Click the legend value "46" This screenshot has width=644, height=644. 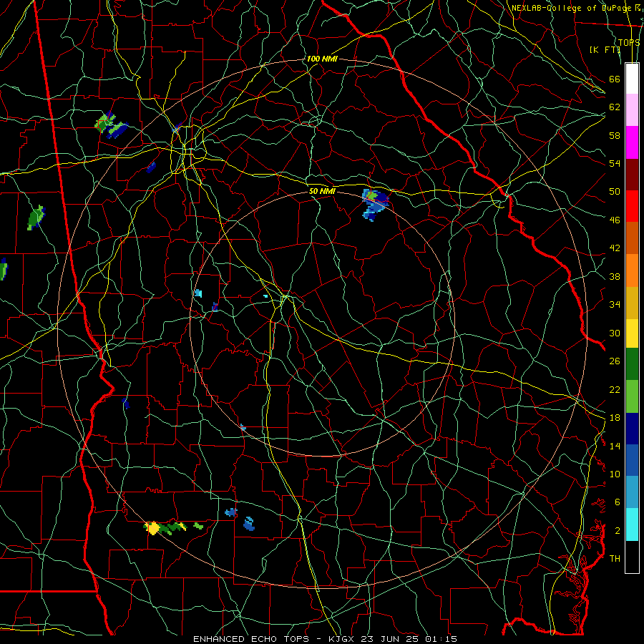[x=615, y=220]
